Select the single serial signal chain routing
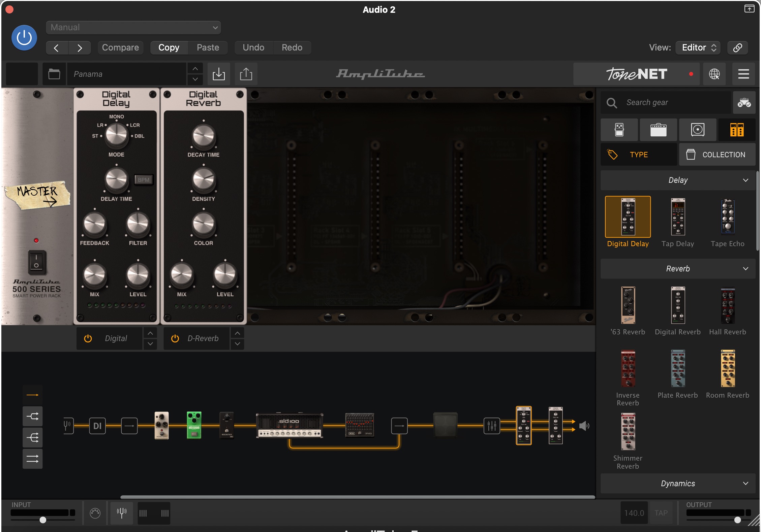Viewport: 761px width, 532px height. click(x=33, y=395)
